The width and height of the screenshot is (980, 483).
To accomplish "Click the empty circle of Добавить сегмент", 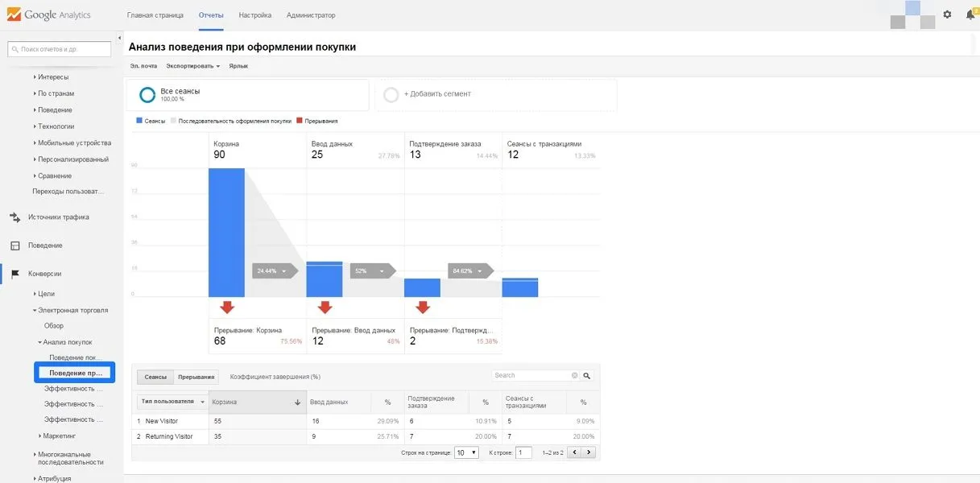I will point(391,95).
